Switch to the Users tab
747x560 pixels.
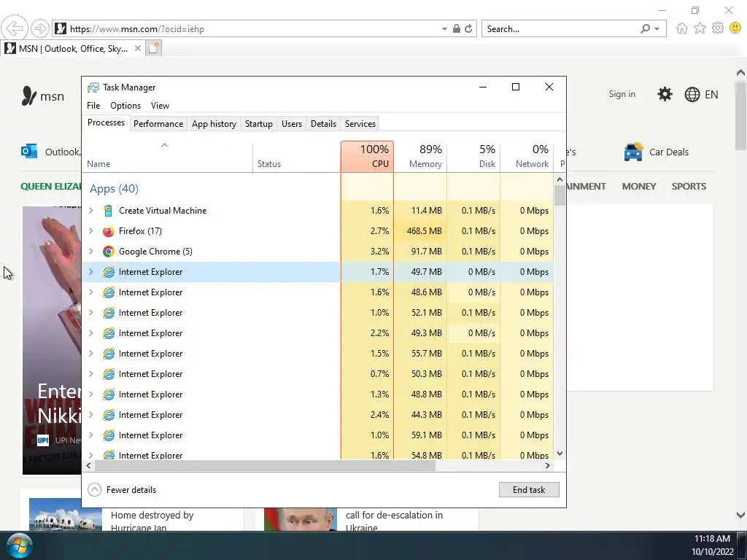click(x=292, y=124)
